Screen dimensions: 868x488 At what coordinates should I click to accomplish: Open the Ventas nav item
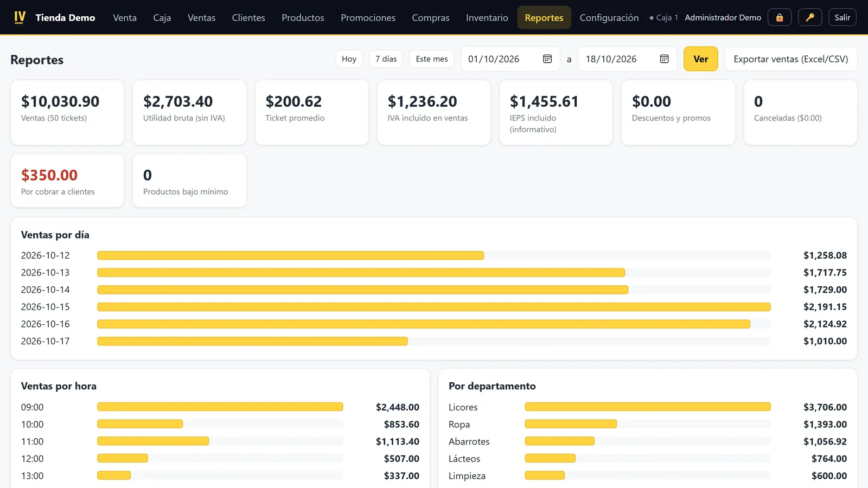201,17
